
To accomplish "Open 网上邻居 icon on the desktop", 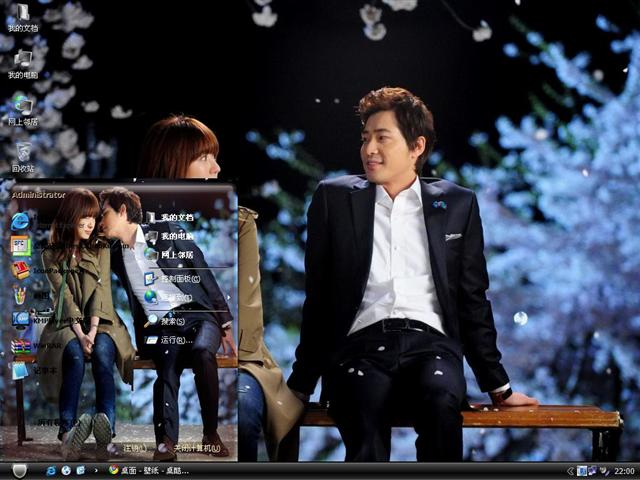I will coord(23,111).
